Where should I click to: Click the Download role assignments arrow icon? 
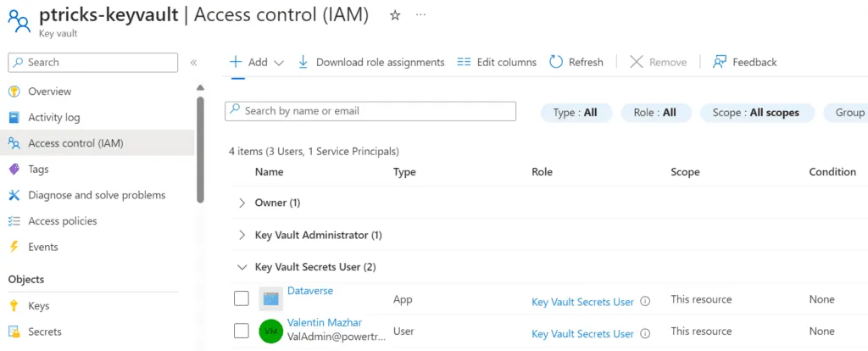[x=303, y=62]
